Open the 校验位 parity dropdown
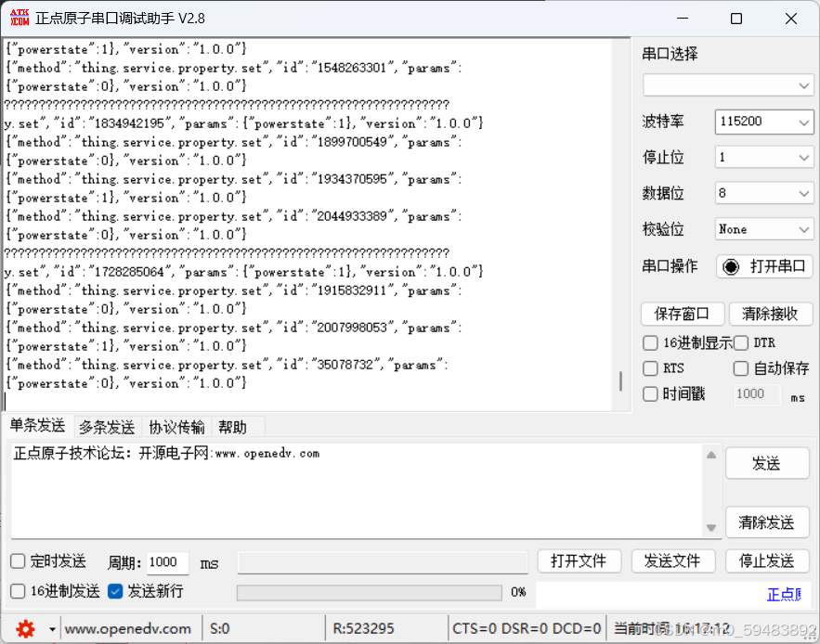The height and width of the screenshot is (644, 820). [x=763, y=228]
